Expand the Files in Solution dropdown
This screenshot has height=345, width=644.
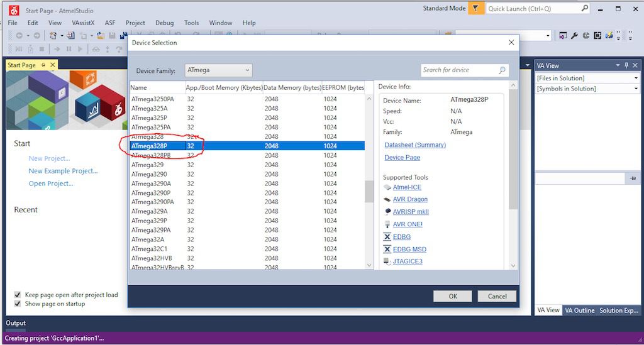(x=636, y=78)
